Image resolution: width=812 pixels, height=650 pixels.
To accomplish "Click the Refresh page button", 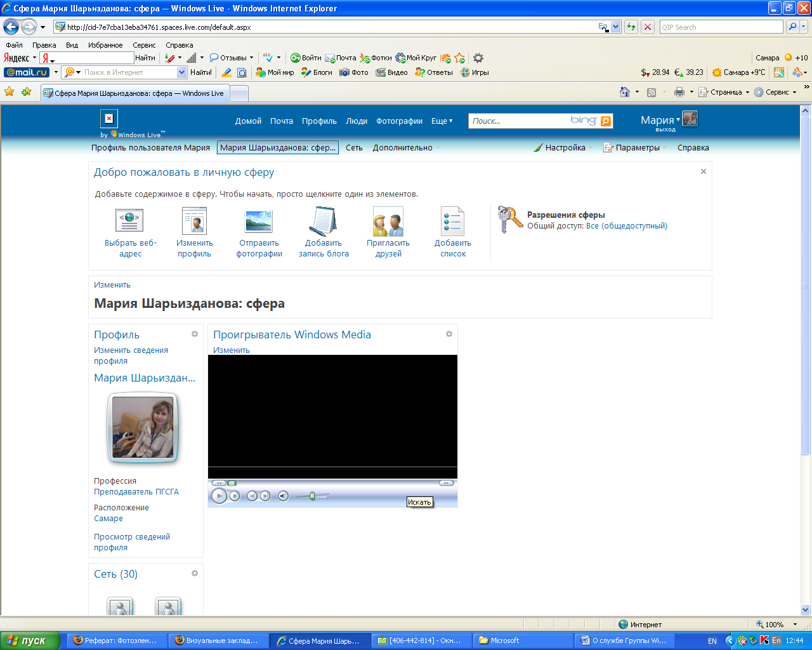I will tap(631, 27).
